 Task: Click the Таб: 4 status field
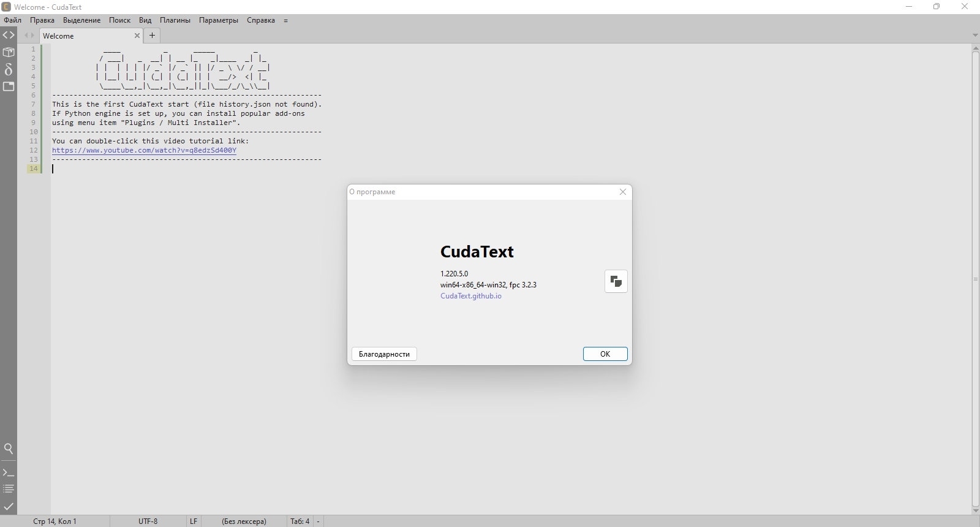(300, 521)
